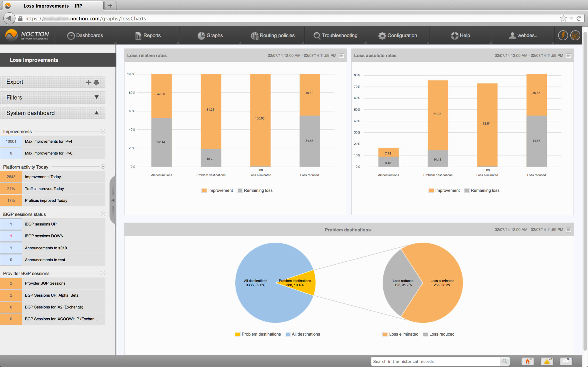
Task: Click the printer icon in Export row
Action: click(x=96, y=82)
